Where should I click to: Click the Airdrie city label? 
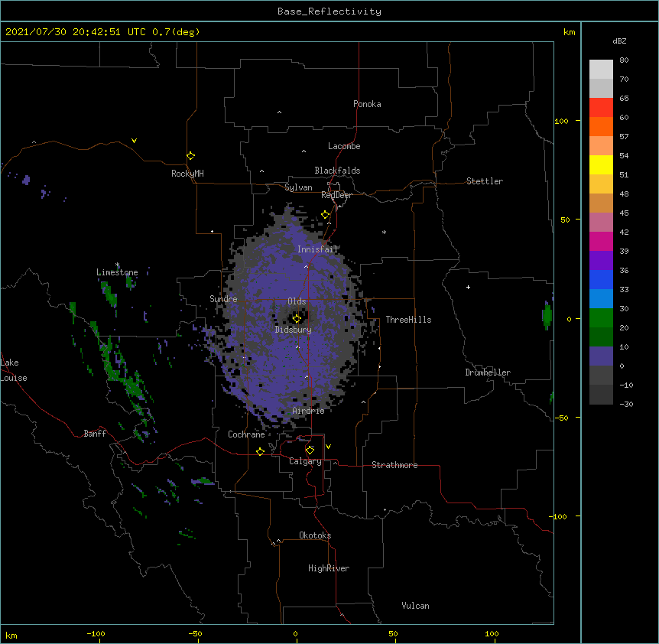pyautogui.click(x=309, y=411)
